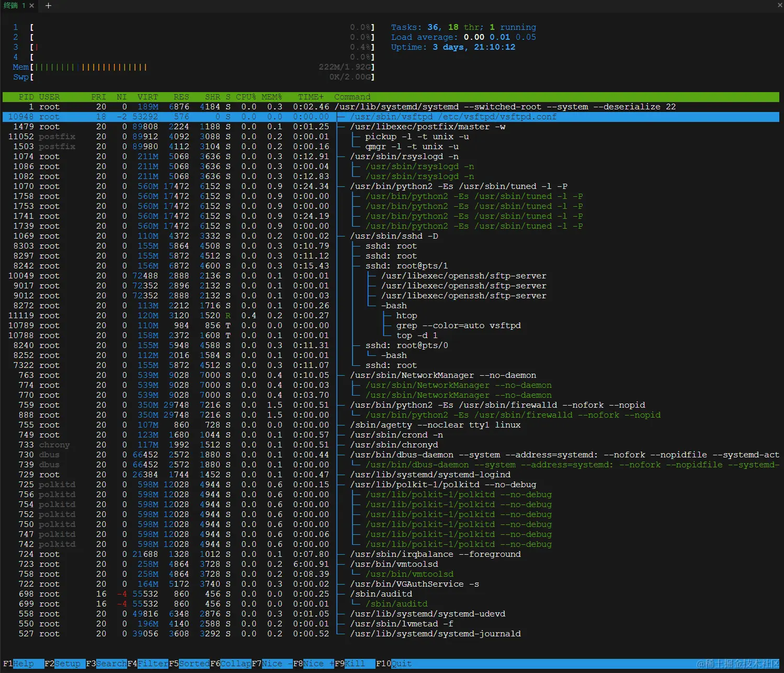
Task: Click F3 Search in the footer
Action: pos(106,664)
